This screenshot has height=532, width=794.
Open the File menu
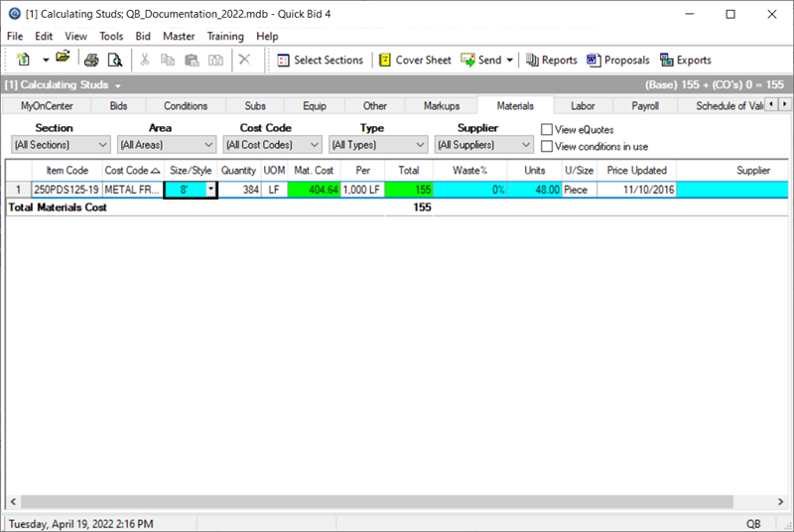pos(15,37)
